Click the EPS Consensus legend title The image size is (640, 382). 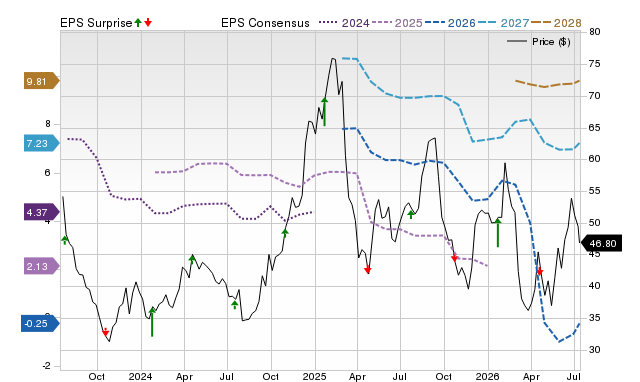265,23
